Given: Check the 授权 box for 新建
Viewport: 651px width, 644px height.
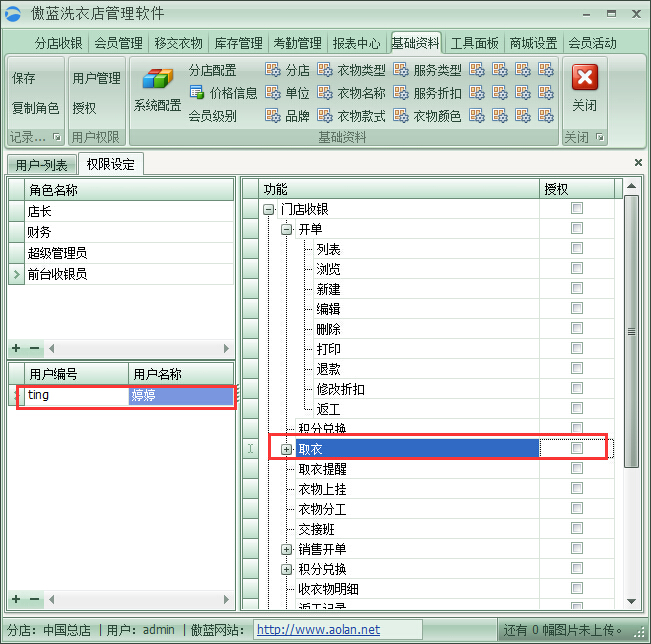Looking at the screenshot, I should click(x=576, y=289).
